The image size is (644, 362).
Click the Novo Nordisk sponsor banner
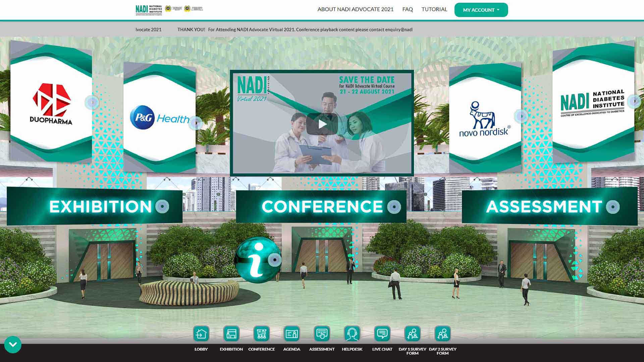point(484,119)
